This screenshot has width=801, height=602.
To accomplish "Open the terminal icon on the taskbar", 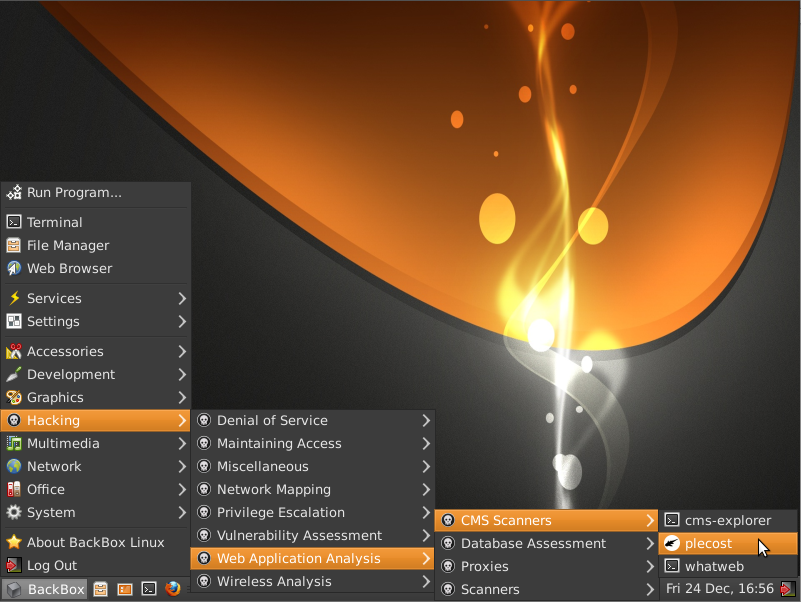I will point(148,589).
